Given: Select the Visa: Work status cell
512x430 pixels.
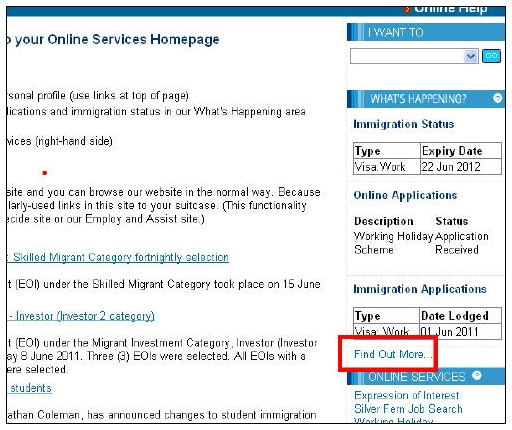Looking at the screenshot, I should tap(386, 166).
